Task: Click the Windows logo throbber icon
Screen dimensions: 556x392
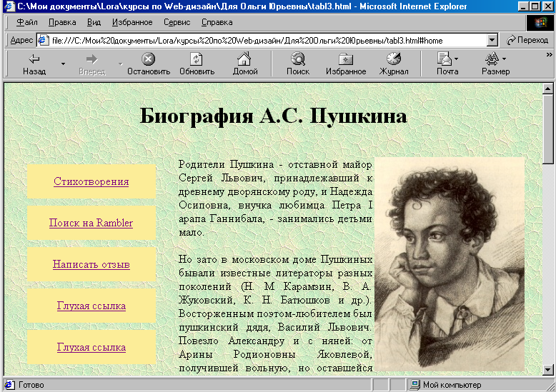Action: 540,23
